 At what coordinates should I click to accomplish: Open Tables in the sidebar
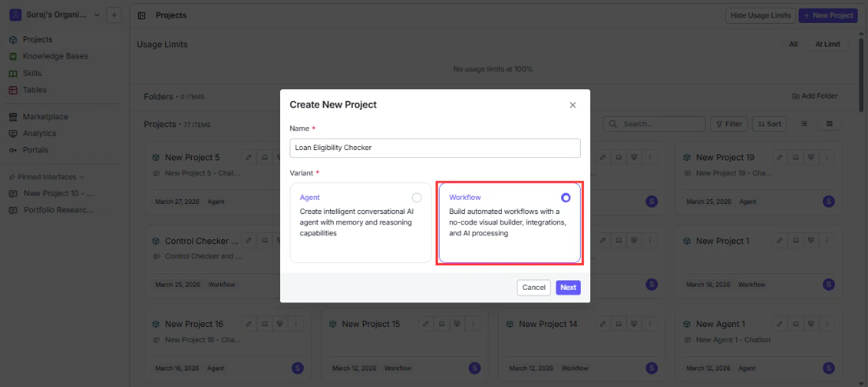(x=34, y=90)
